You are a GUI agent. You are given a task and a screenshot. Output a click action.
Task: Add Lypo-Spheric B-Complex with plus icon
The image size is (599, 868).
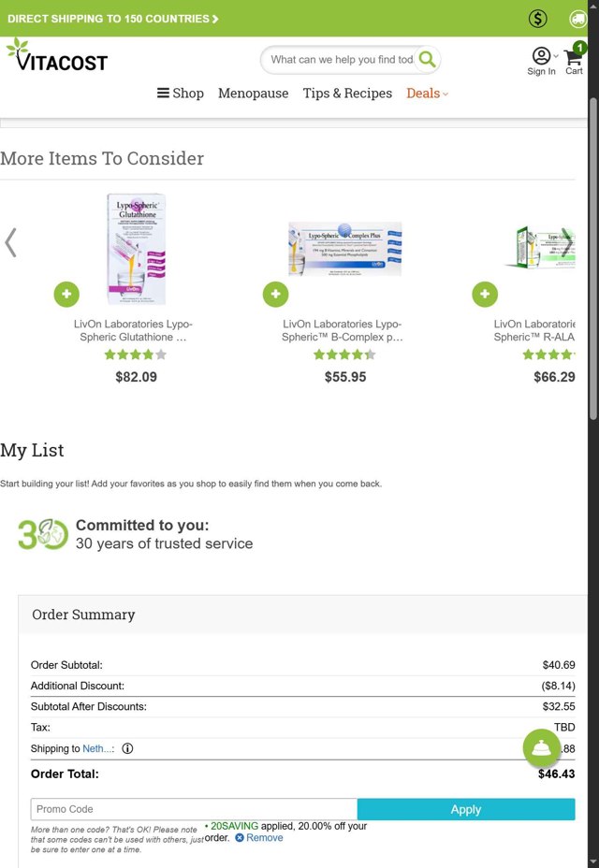(x=275, y=294)
